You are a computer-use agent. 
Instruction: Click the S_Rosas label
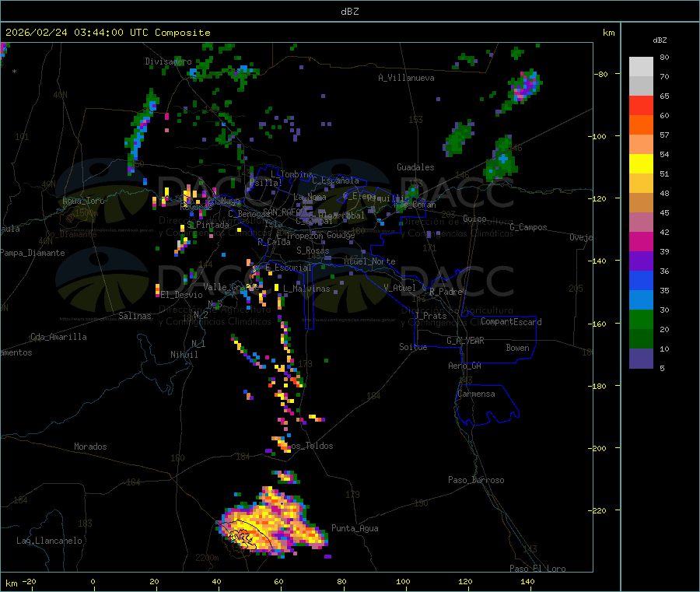pos(313,251)
